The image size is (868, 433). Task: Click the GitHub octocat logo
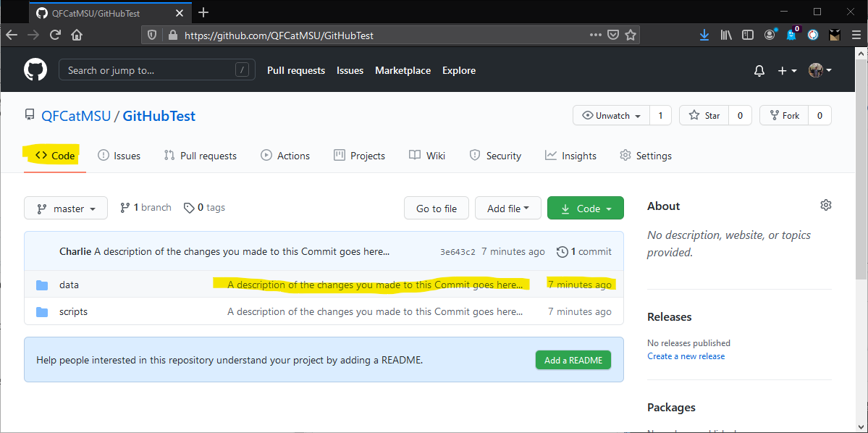35,70
